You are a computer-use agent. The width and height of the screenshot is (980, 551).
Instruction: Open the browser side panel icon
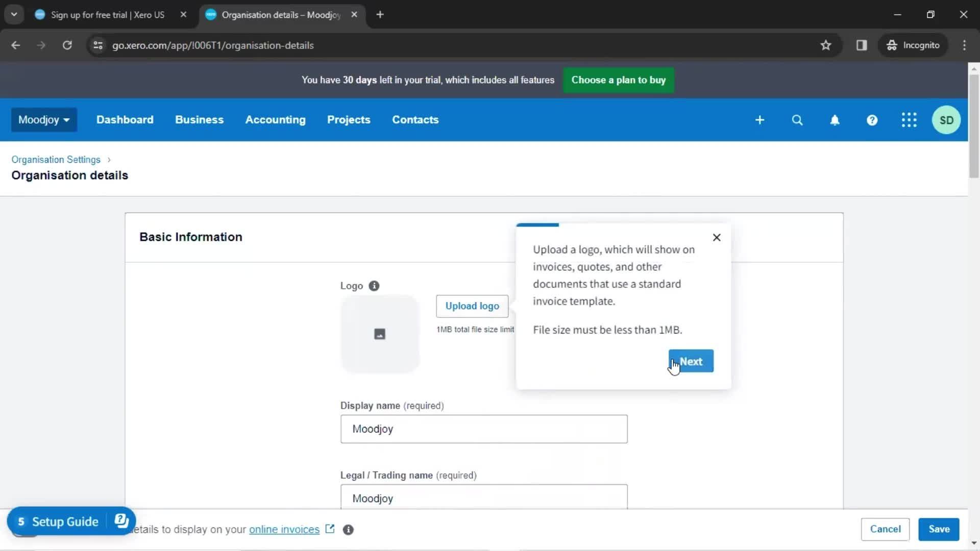pos(862,45)
